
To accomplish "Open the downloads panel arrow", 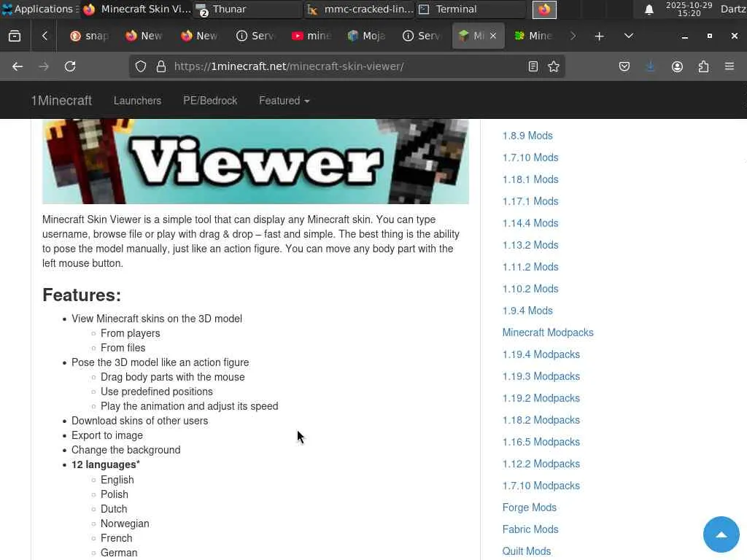I will (650, 66).
